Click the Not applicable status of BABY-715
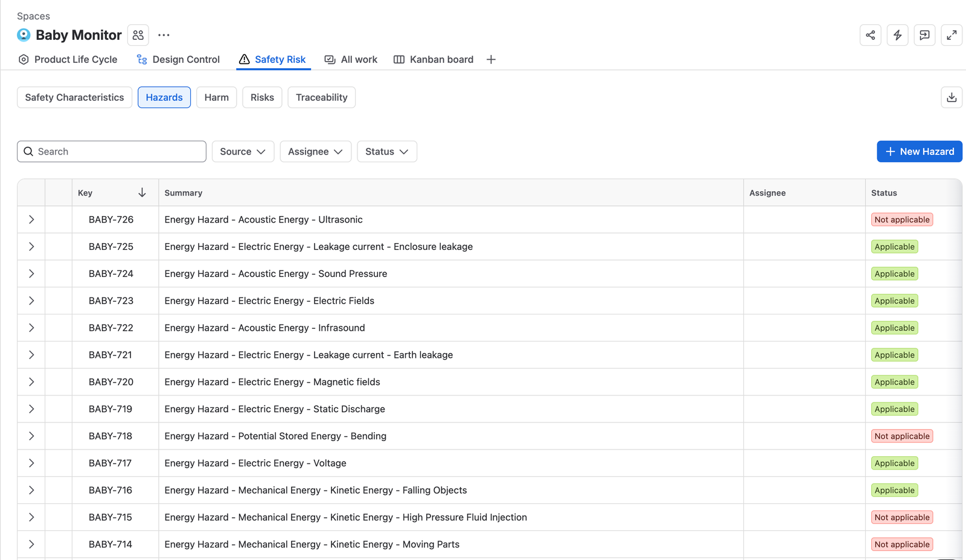 [x=902, y=517]
